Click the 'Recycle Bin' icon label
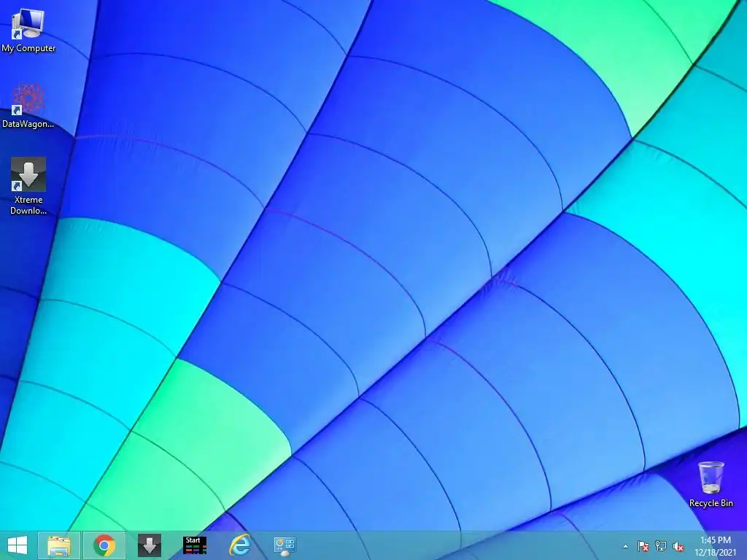The image size is (747, 560). click(711, 503)
